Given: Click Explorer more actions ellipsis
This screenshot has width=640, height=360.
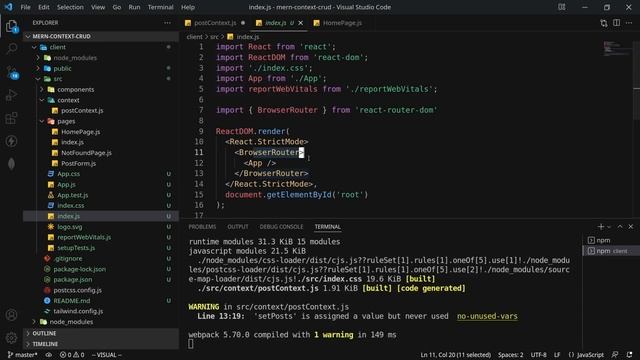Looking at the screenshot, I should 167,23.
